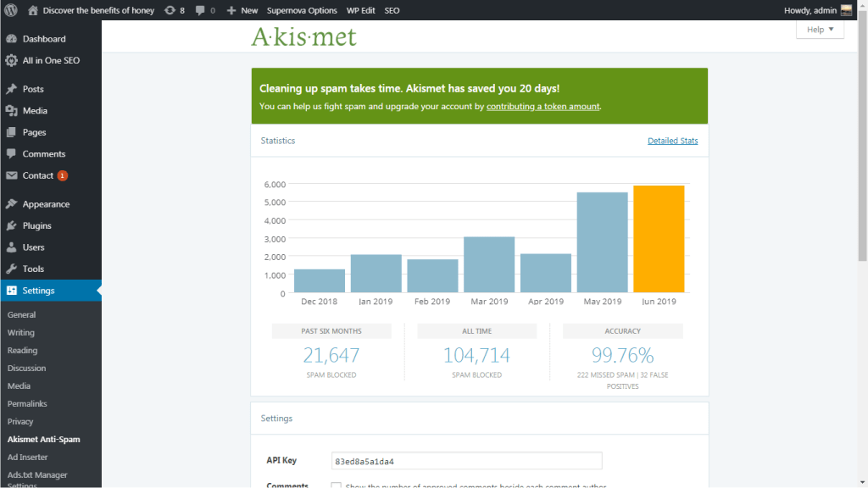
Task: Click the Akismet logo
Action: tap(304, 36)
